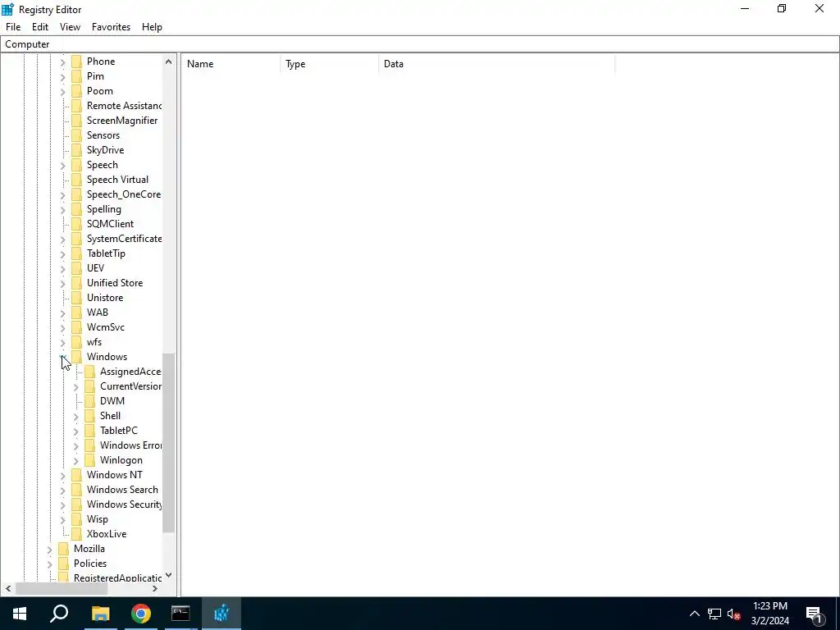
Task: Expand the Phone key
Action: (x=62, y=62)
